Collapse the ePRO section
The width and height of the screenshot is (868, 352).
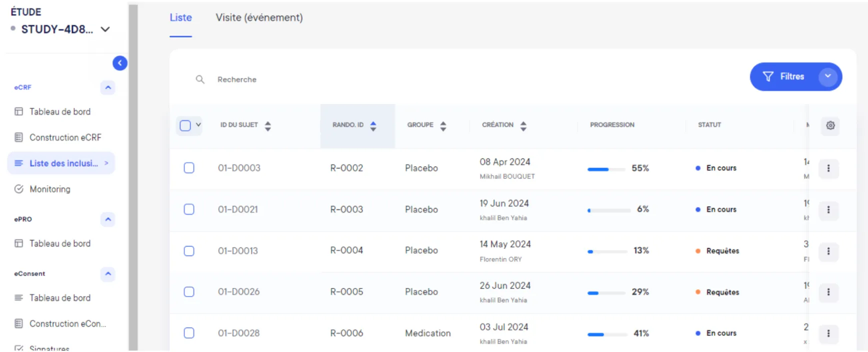108,219
